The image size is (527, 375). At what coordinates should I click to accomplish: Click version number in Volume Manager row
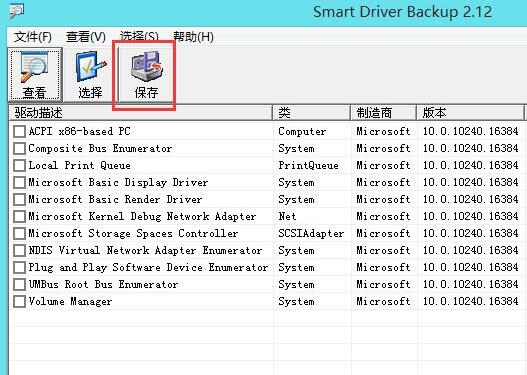pos(471,301)
